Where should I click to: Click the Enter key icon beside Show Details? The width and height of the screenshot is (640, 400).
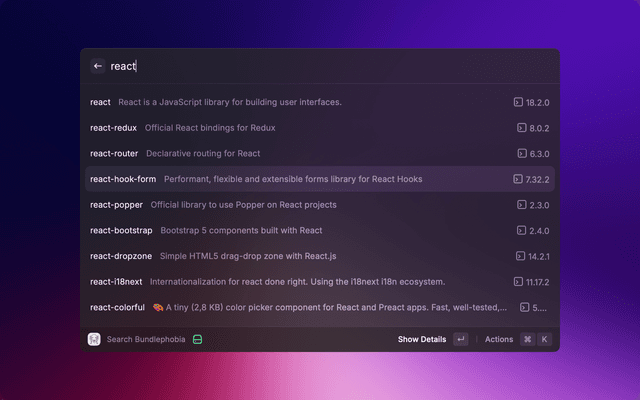coord(460,339)
